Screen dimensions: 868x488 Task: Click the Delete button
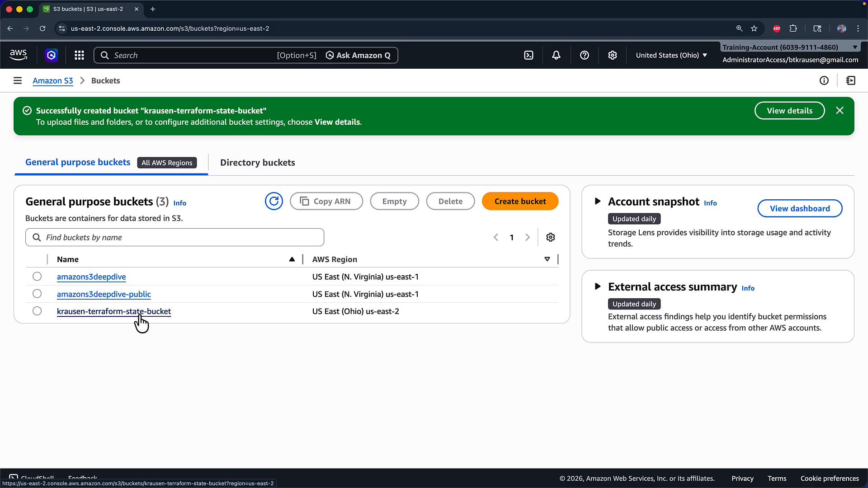click(x=450, y=201)
